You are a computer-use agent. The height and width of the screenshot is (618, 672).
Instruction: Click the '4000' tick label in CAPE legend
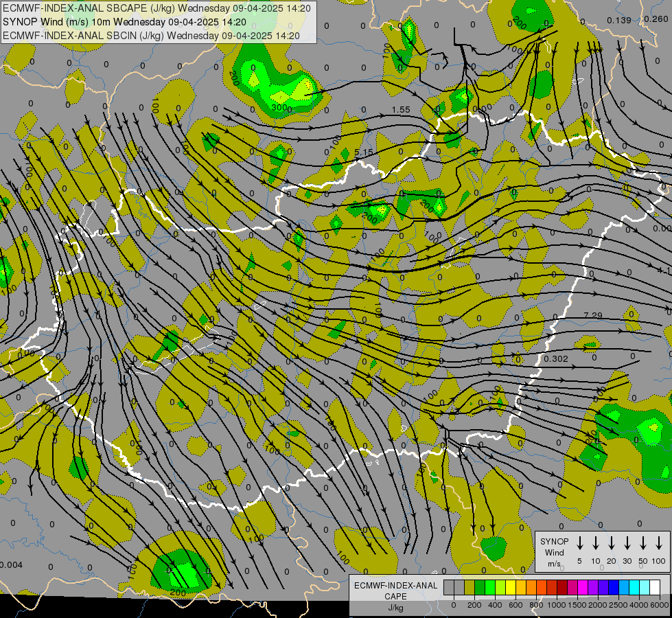coord(639,605)
